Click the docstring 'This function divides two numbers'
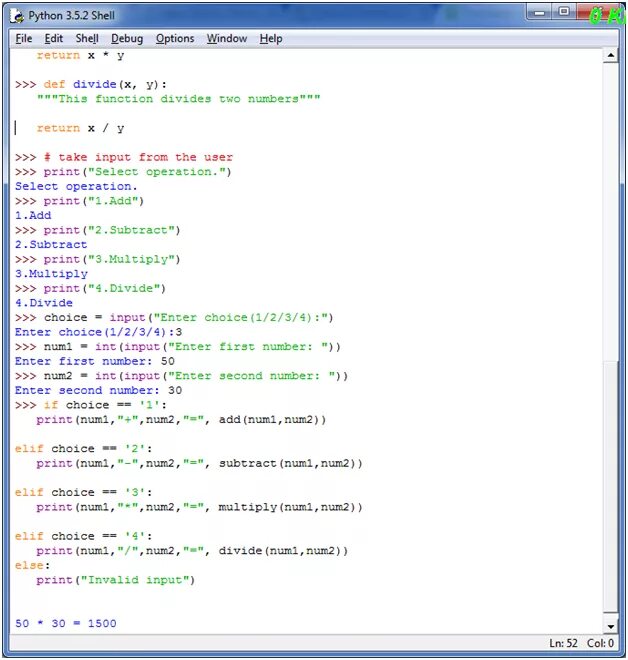Viewport: 628px width, 660px height. (x=178, y=99)
